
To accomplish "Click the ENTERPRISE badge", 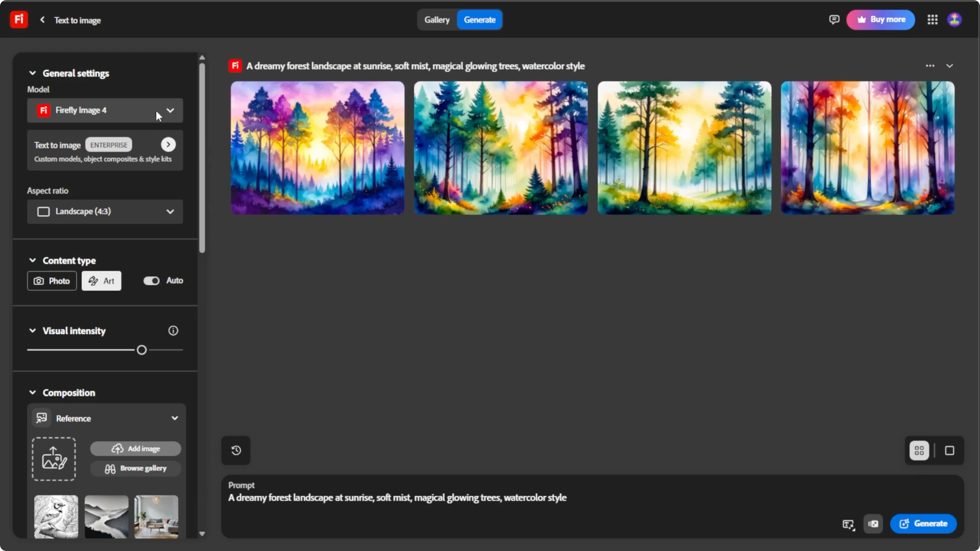I will (108, 145).
